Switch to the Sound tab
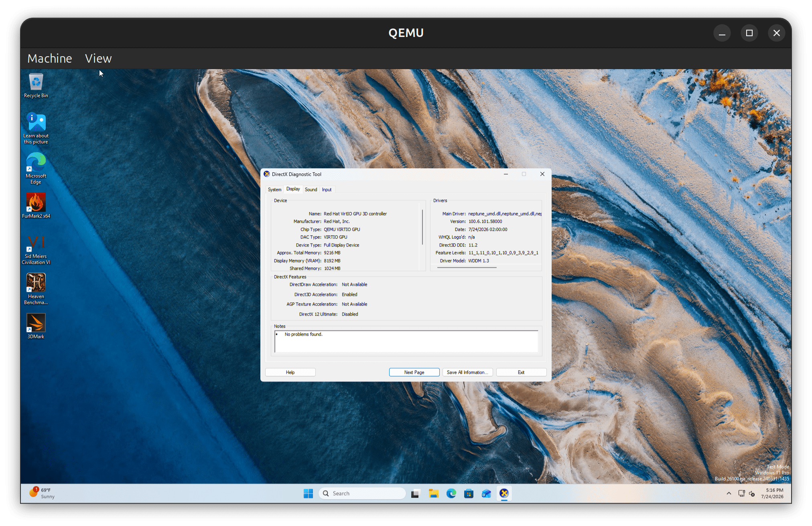 tap(311, 190)
